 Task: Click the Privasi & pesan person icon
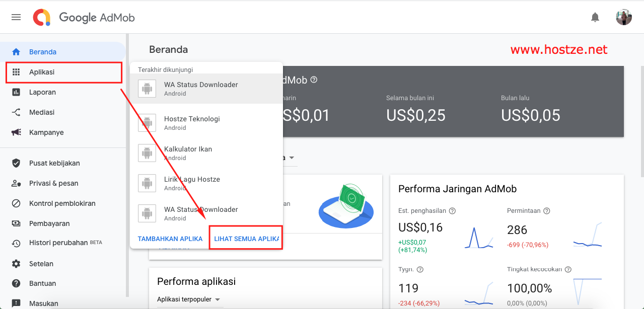coord(16,183)
